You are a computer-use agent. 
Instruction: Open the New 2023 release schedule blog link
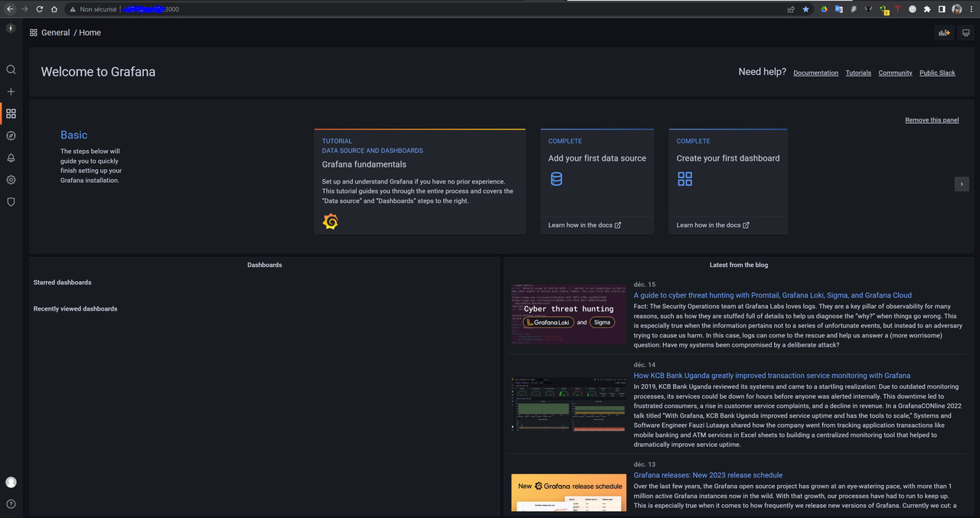tap(708, 475)
